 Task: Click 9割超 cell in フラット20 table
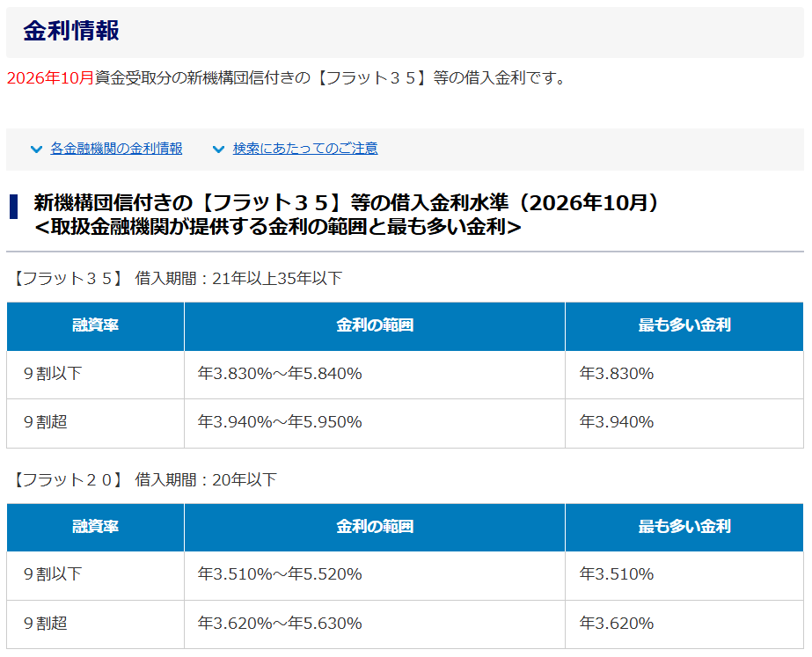click(95, 624)
